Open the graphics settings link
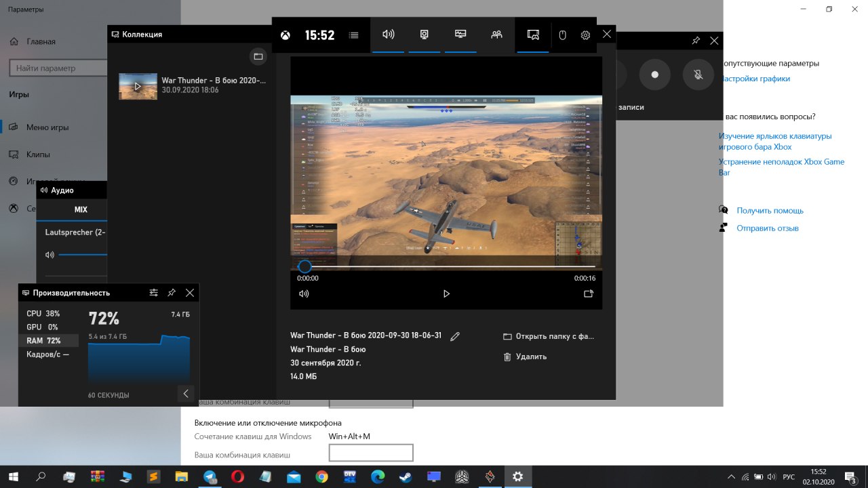This screenshot has width=868, height=488. click(x=755, y=79)
